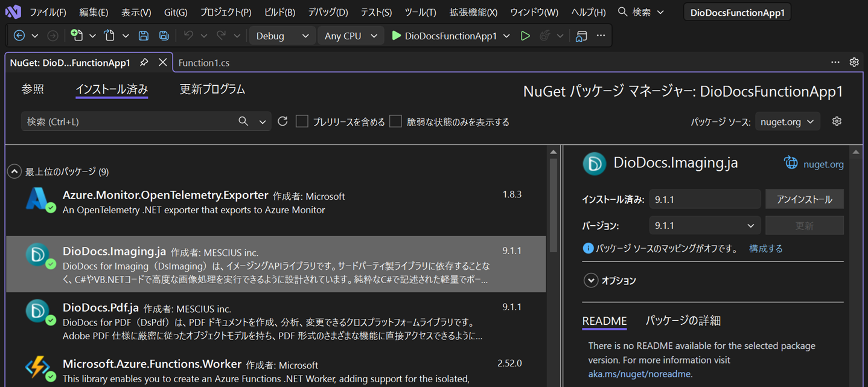Open the デバッグ(D) menu
The image size is (868, 387).
coord(328,12)
